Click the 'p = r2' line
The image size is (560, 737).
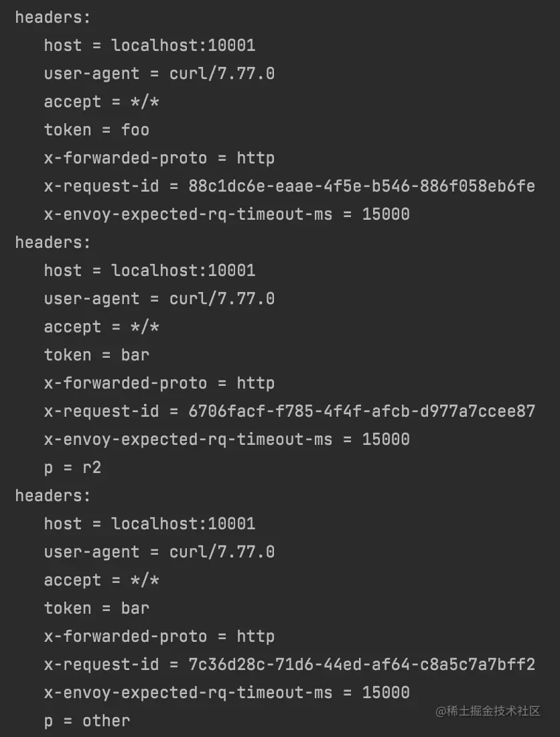click(73, 468)
